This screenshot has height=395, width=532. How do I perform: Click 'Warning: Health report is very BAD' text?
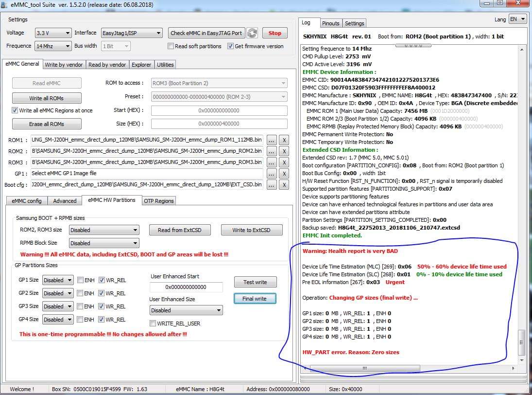pyautogui.click(x=350, y=251)
